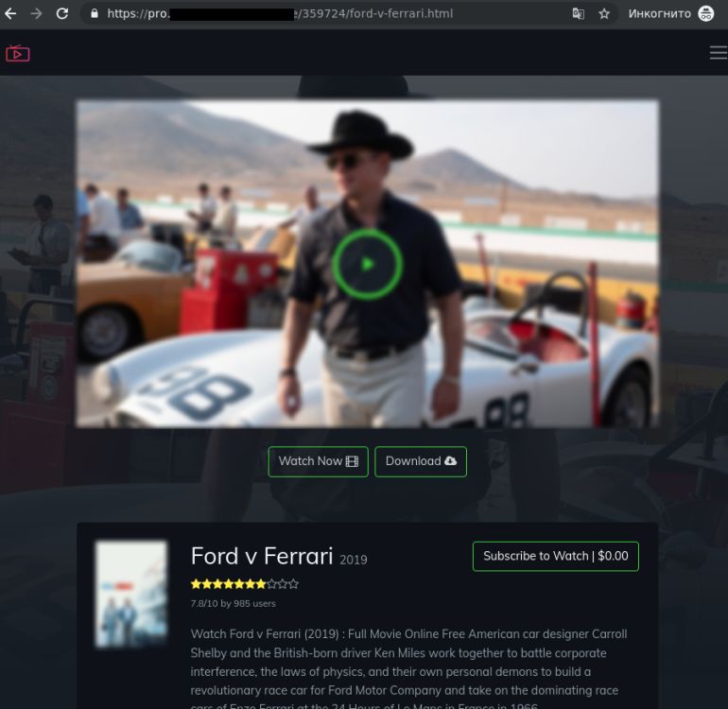Screen dimensions: 728x709
Task: Bookmark this page with the star icon
Action: 604,14
